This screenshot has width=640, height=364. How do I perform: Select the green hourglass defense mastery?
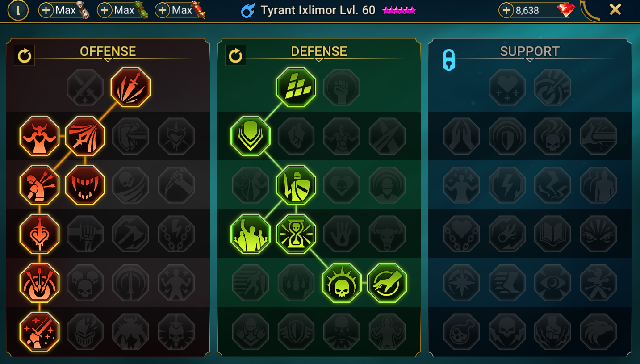tap(296, 234)
